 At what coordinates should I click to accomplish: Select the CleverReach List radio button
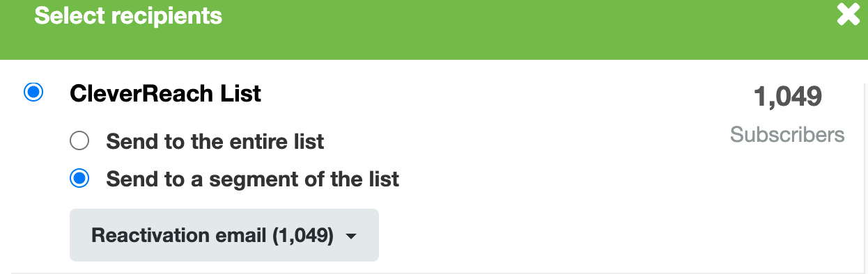pos(33,92)
